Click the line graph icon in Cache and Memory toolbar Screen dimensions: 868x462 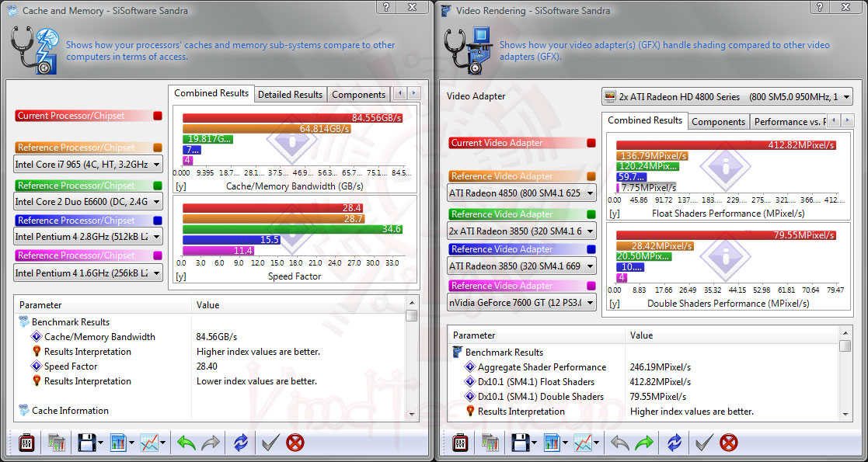(x=149, y=443)
